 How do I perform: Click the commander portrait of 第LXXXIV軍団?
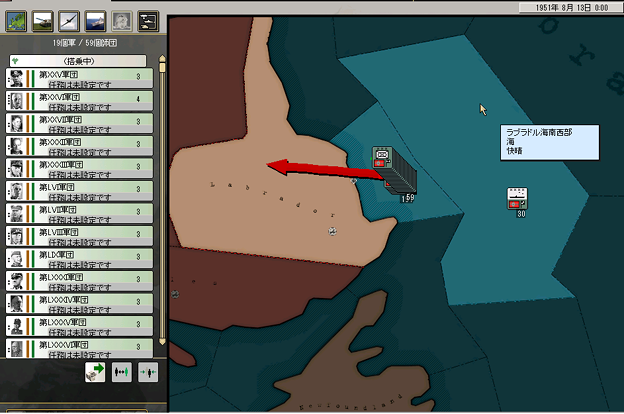(x=16, y=303)
